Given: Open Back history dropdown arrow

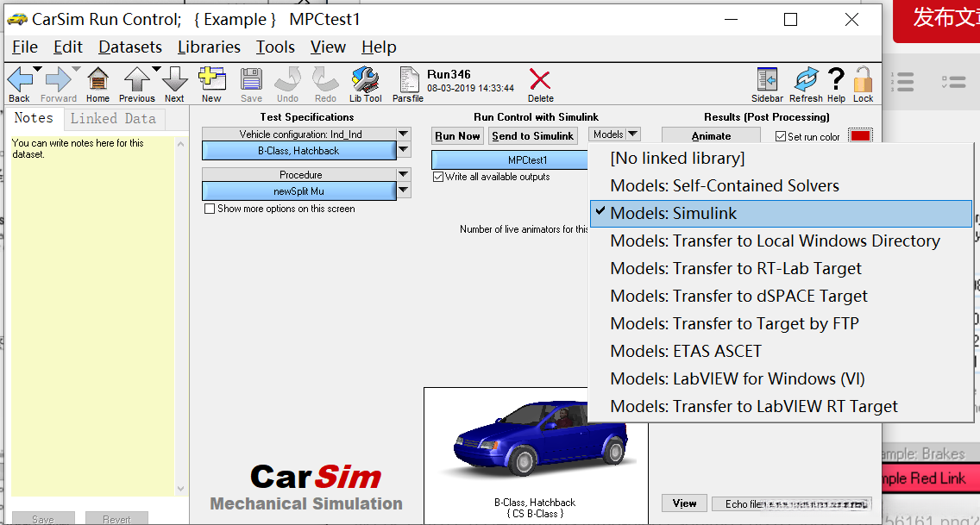Looking at the screenshot, I should pyautogui.click(x=37, y=69).
